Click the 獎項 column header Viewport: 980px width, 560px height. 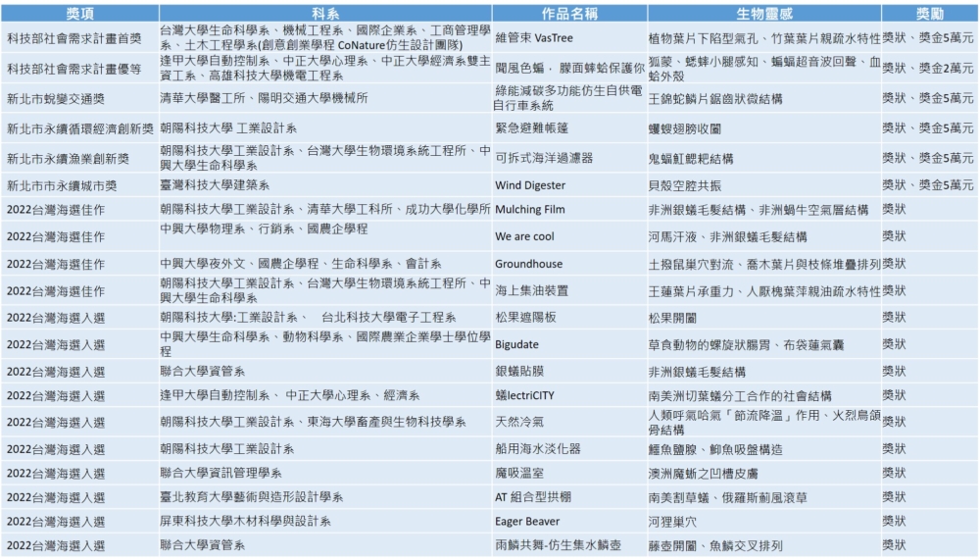80,13
